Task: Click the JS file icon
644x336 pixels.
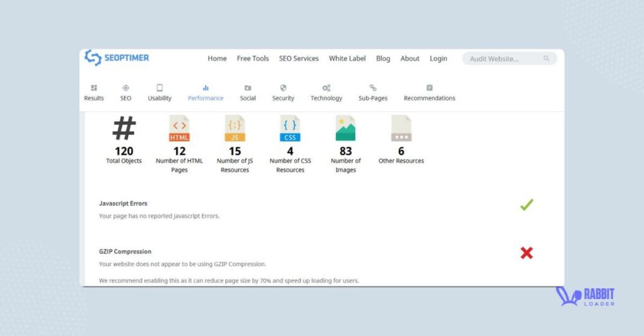Action: (235, 128)
